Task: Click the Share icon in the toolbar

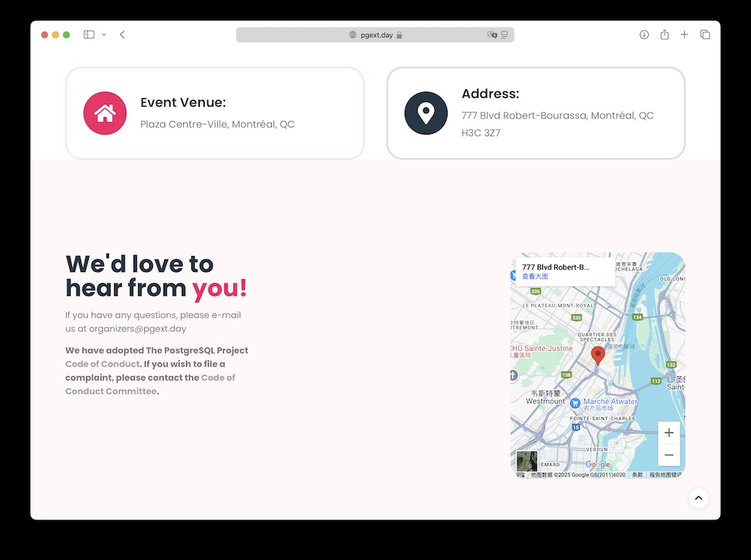Action: [665, 35]
